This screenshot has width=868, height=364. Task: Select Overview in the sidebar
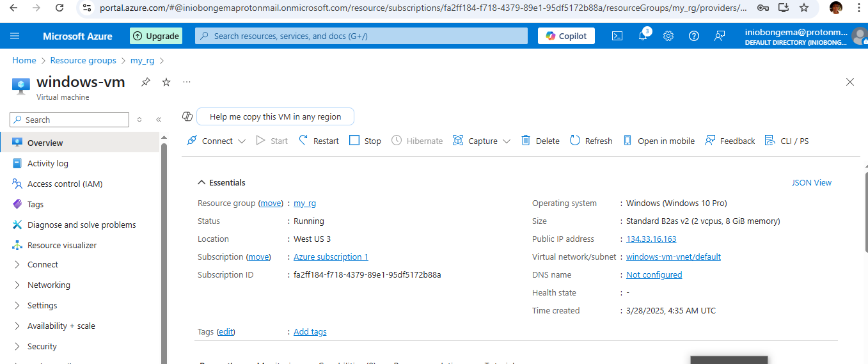click(79, 143)
